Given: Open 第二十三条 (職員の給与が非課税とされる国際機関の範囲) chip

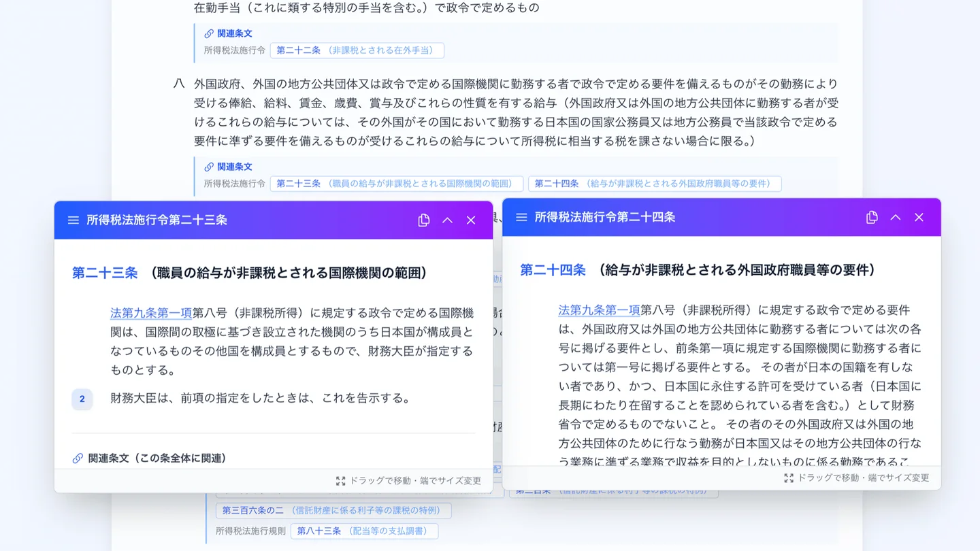Looking at the screenshot, I should 397,184.
